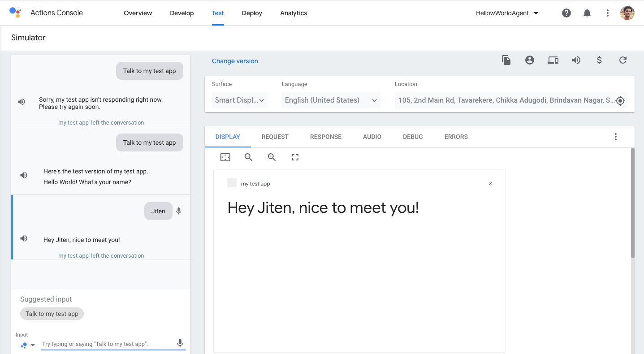
Task: Switch to the REQUEST tab
Action: click(x=275, y=137)
